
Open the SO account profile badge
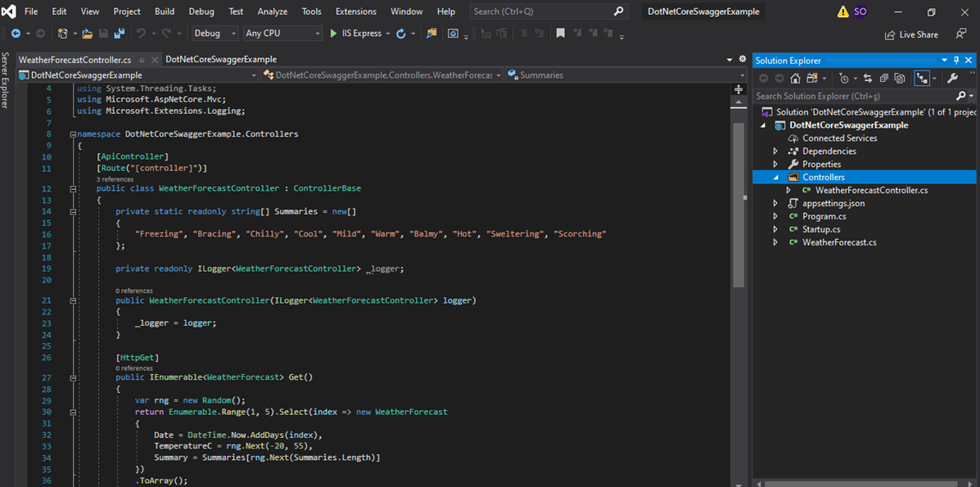click(x=860, y=11)
